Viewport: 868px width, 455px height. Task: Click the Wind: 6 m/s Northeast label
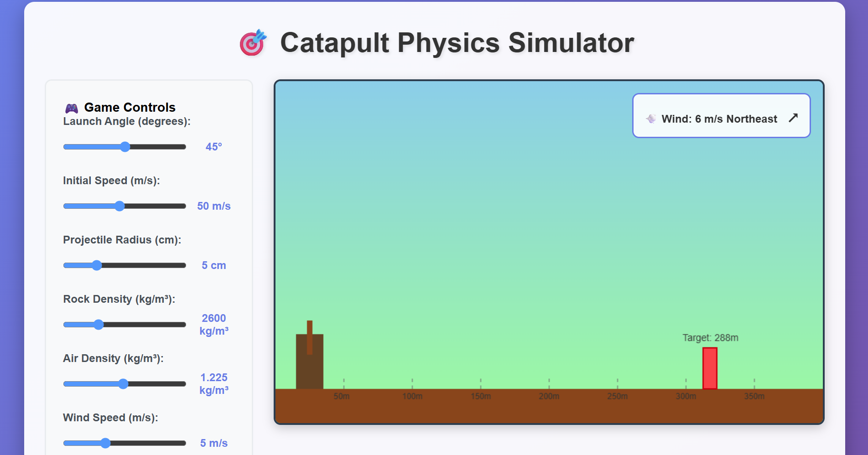719,119
